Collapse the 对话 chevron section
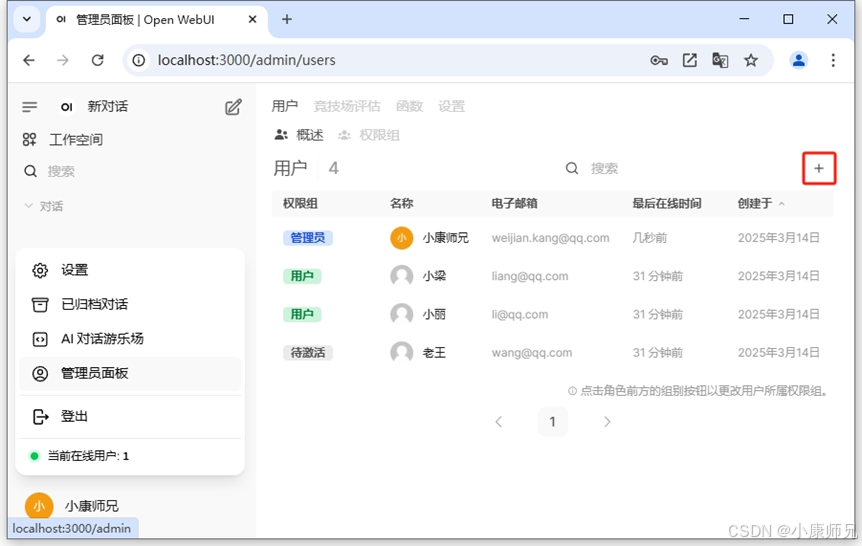This screenshot has width=862, height=546. pyautogui.click(x=29, y=206)
